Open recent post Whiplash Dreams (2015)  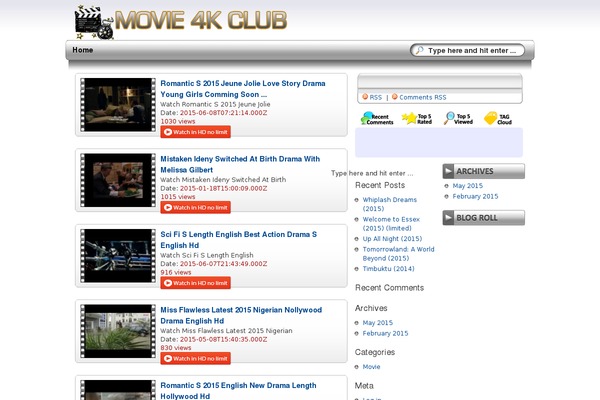click(390, 204)
